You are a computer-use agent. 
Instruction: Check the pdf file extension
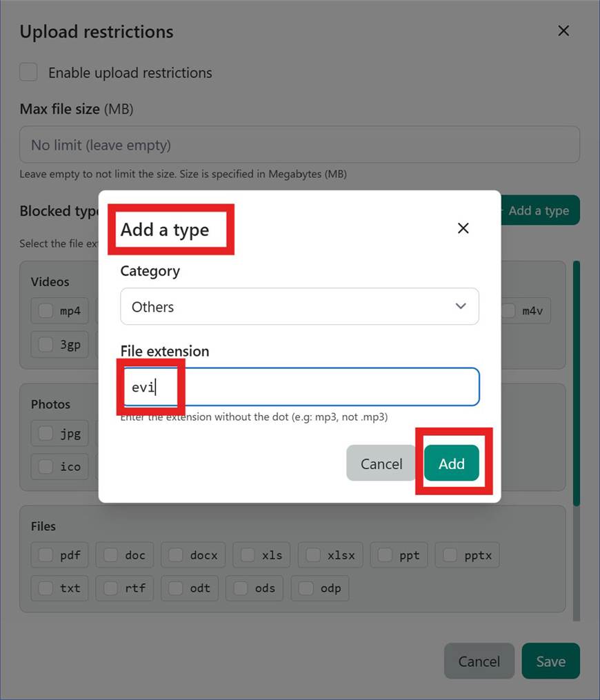coord(46,554)
